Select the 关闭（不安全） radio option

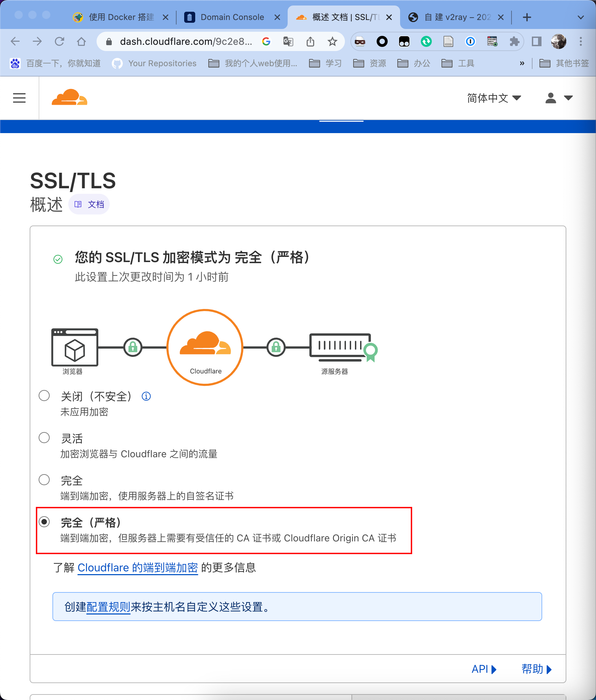[44, 396]
